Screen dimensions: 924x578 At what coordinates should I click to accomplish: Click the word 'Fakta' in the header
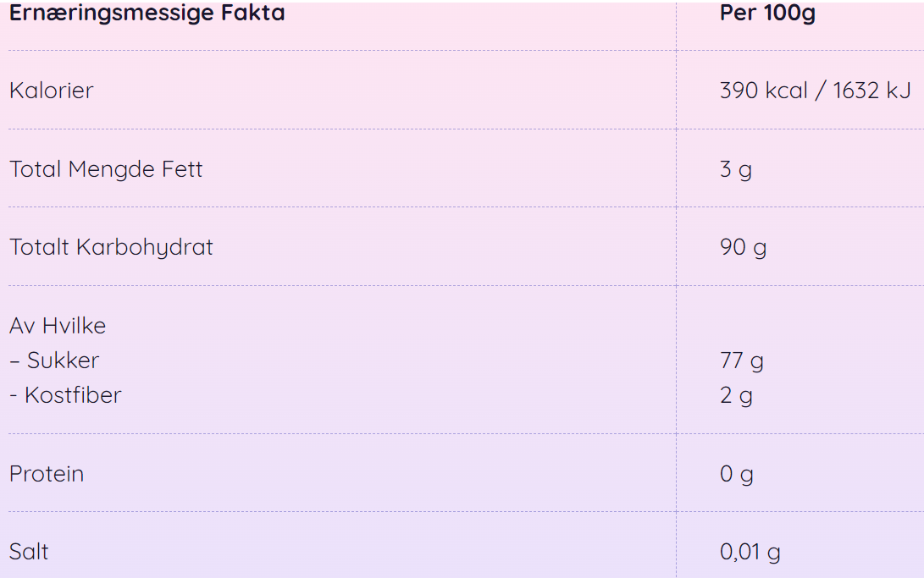(x=252, y=12)
